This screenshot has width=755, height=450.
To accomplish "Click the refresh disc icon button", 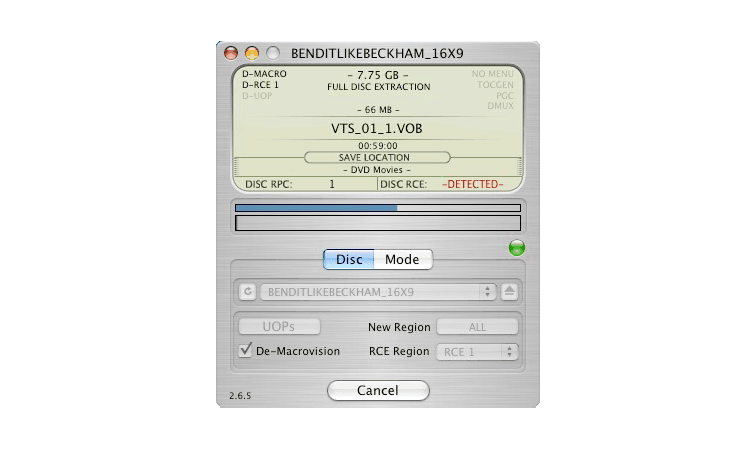I will click(247, 292).
